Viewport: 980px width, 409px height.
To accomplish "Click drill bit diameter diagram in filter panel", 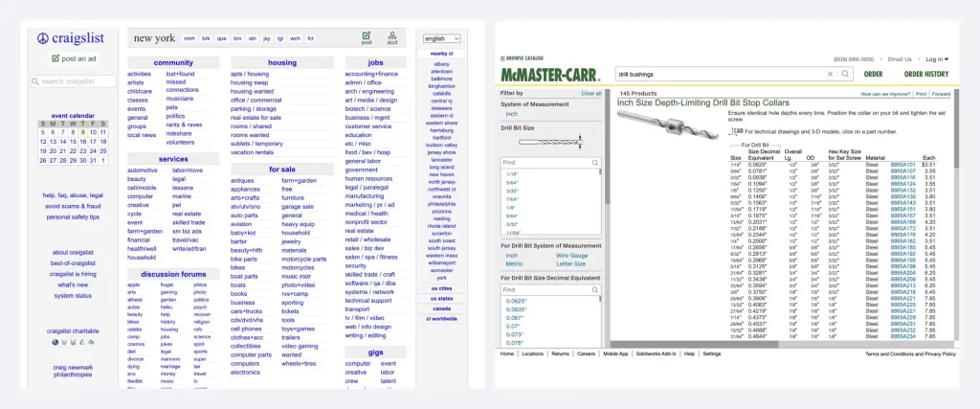I will point(551,142).
